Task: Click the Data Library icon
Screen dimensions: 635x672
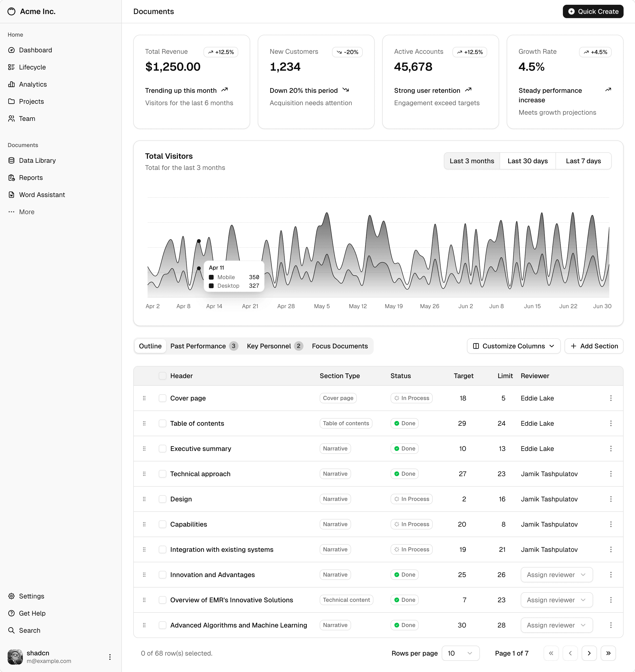Action: pyautogui.click(x=11, y=160)
